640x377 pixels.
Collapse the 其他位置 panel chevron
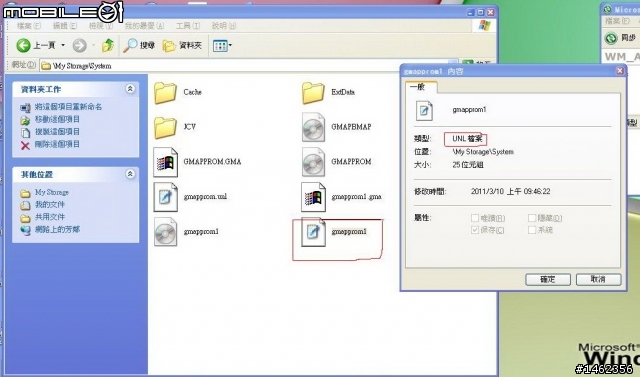click(130, 174)
